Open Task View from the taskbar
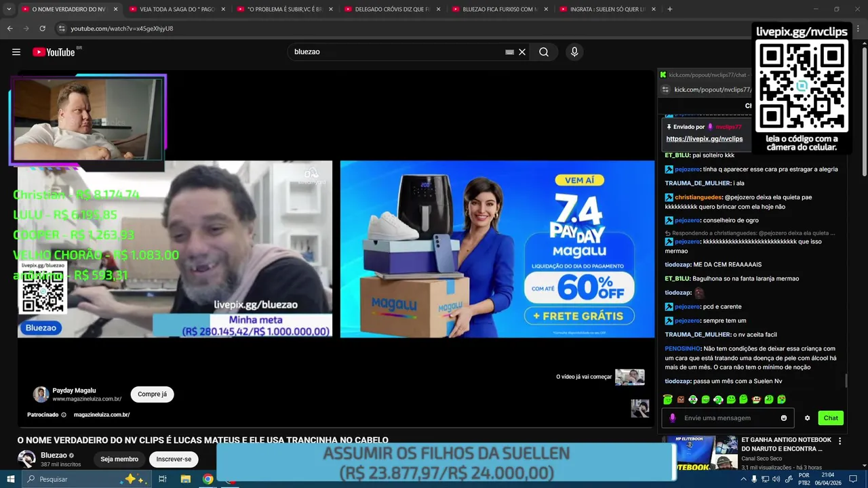The width and height of the screenshot is (868, 488). pos(163,479)
